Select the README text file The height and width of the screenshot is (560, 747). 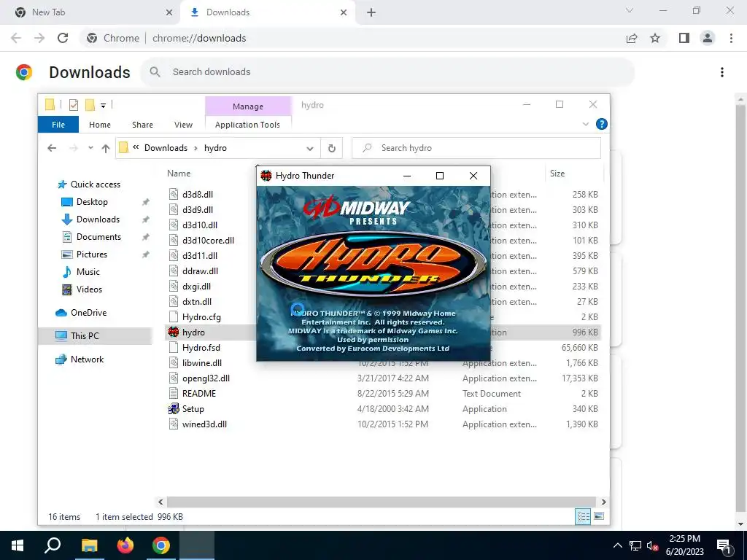199,393
